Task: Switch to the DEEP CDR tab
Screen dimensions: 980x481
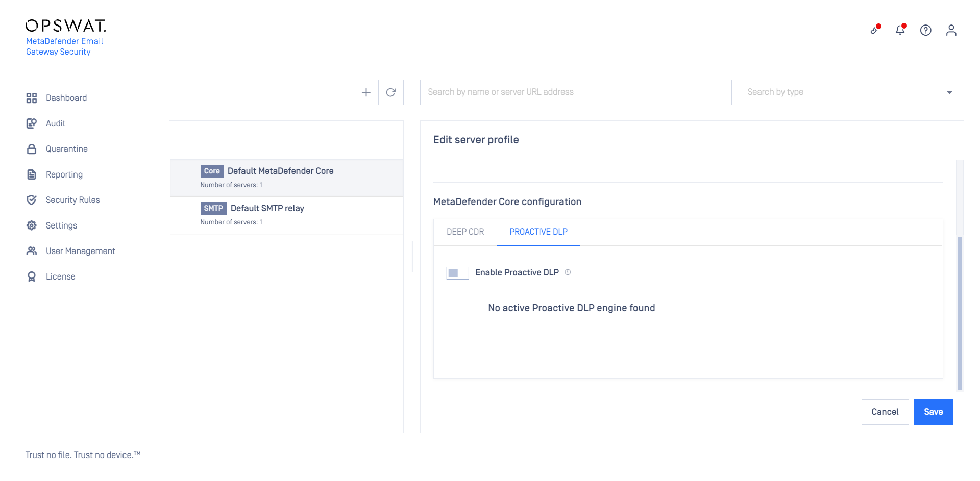Action: (x=465, y=232)
